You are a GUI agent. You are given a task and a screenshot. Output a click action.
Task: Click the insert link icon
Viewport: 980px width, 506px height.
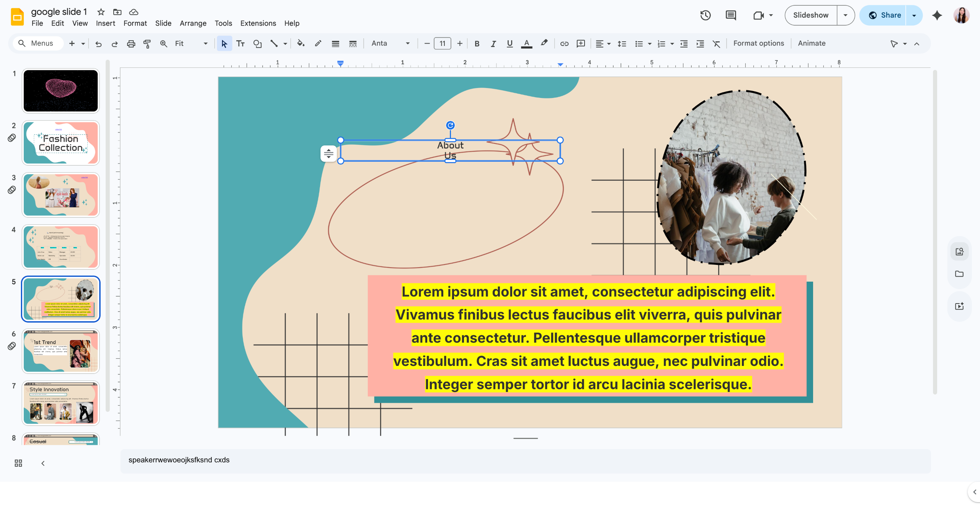click(x=564, y=44)
